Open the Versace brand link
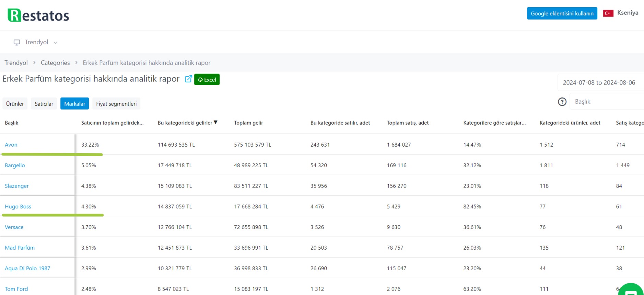The image size is (644, 295). pos(14,227)
